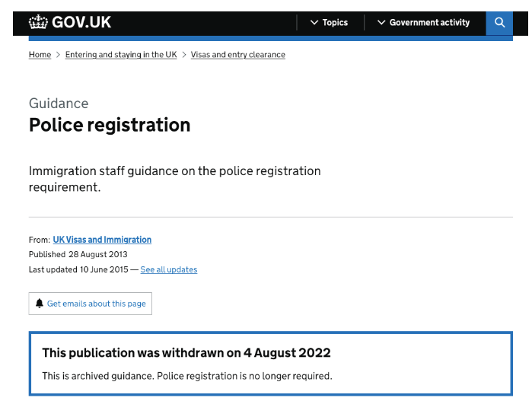Navigate to Visas and entry clearance breadcrumb
This screenshot has width=532, height=417.
tap(238, 55)
